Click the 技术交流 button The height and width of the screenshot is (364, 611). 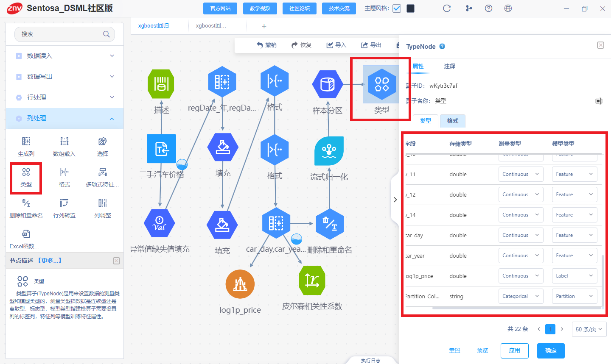[x=339, y=8]
